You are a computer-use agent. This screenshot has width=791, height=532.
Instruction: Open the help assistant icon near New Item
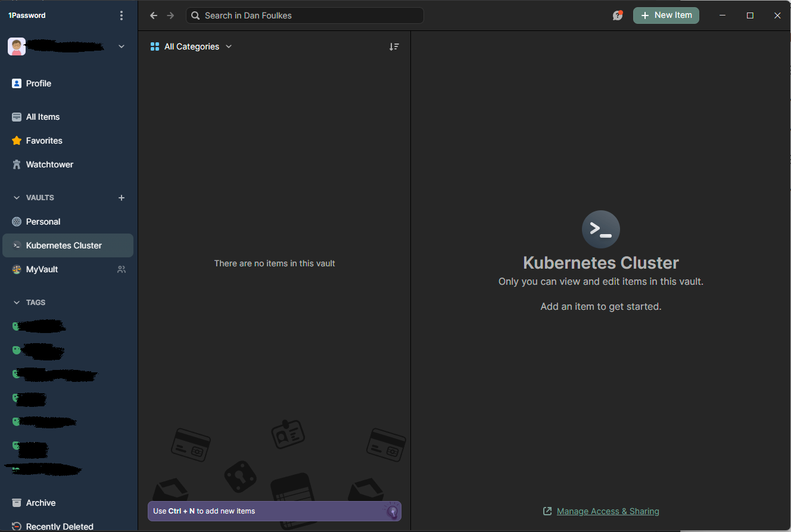coord(618,15)
